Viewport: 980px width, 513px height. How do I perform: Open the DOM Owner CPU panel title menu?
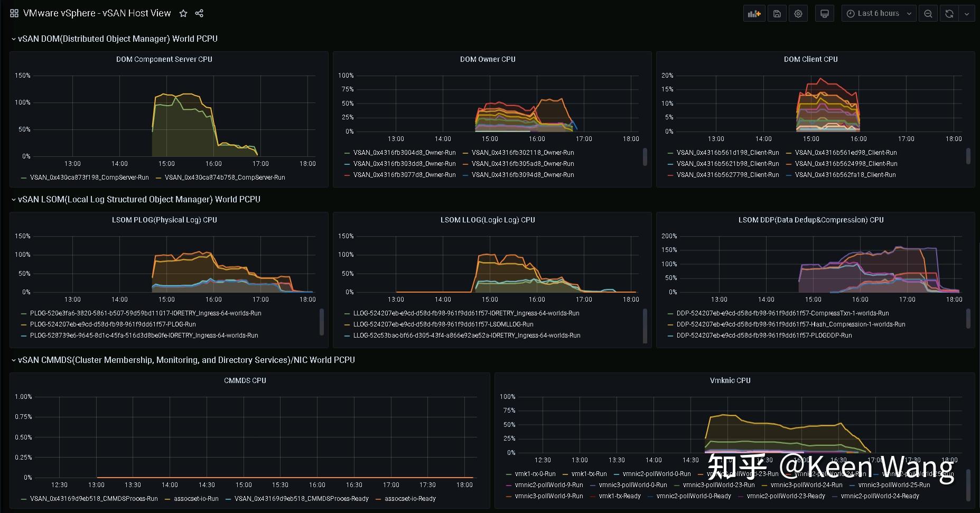(487, 59)
